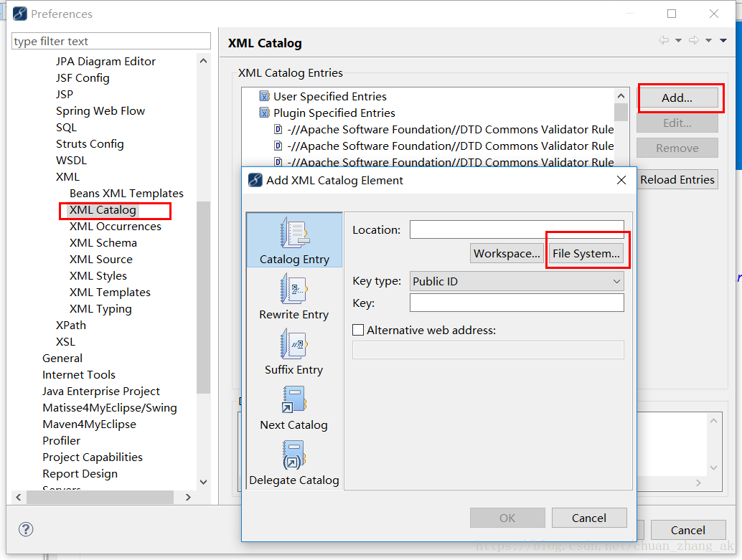Select Profiler in the tree
Viewport: 742px width, 560px height.
62,441
